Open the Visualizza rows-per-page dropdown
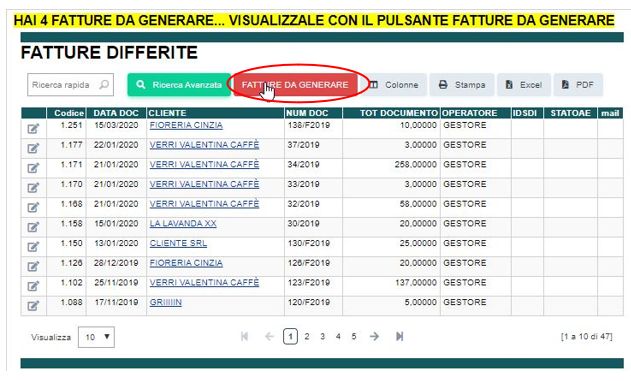Screen dimensions: 631x381 point(96,337)
